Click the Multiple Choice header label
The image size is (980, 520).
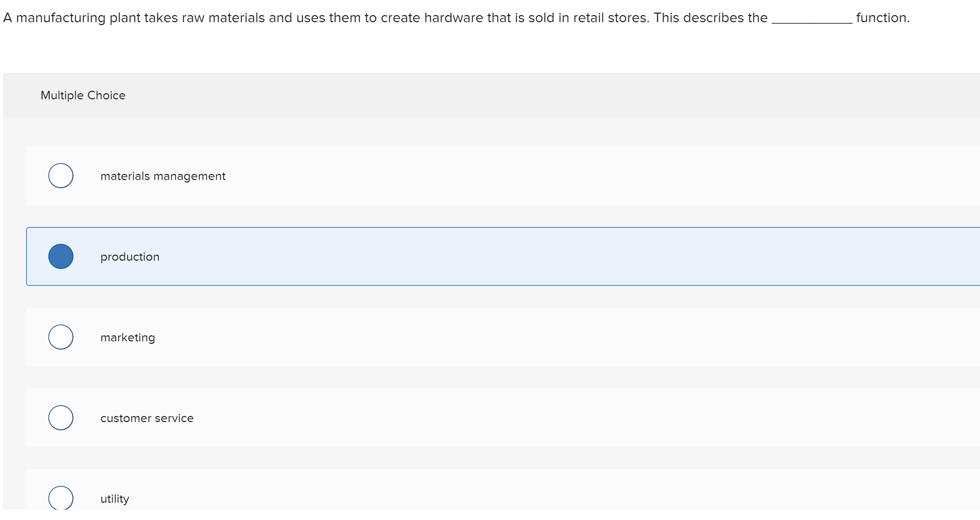(x=82, y=95)
